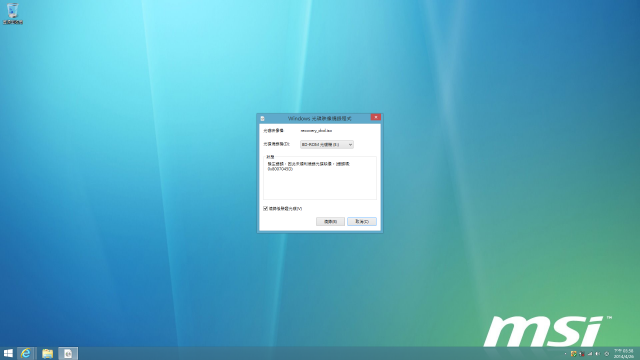Select the disc image burner taskbar item
Viewport: 640px width, 360px height.
tap(68, 353)
